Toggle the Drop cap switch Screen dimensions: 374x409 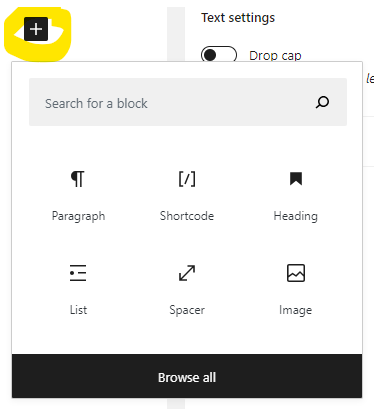pos(219,54)
